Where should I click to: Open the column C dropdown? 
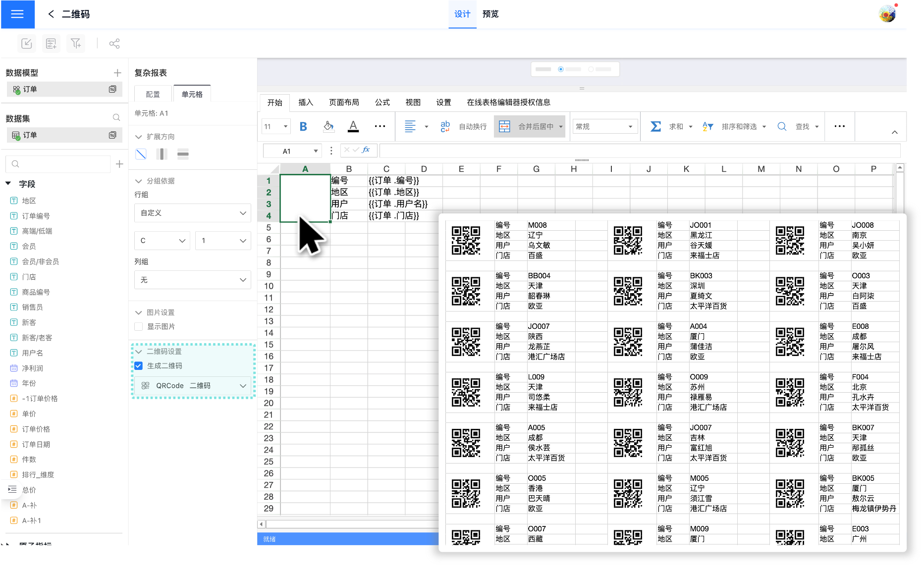click(x=162, y=241)
